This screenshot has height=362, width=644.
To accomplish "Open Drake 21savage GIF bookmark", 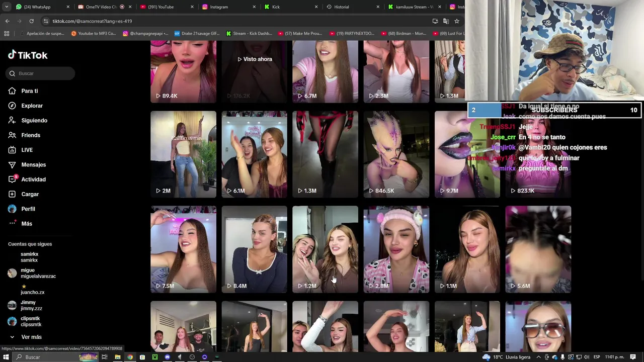I will tap(197, 34).
